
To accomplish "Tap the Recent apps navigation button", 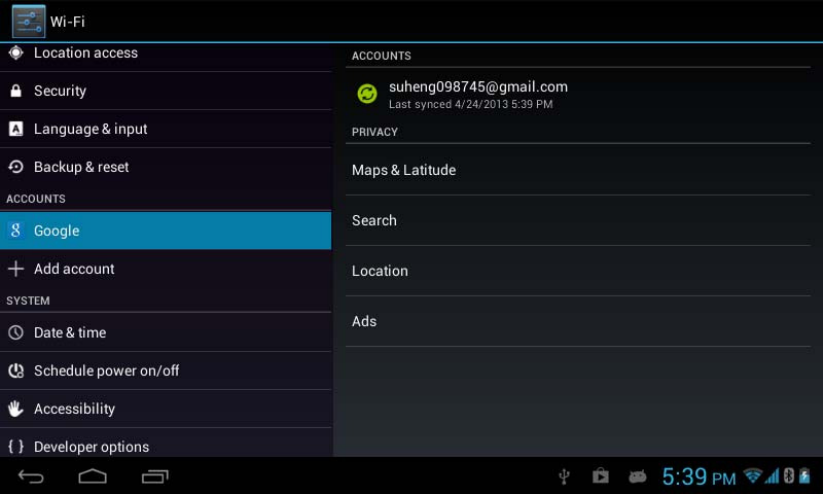I will click(x=155, y=476).
